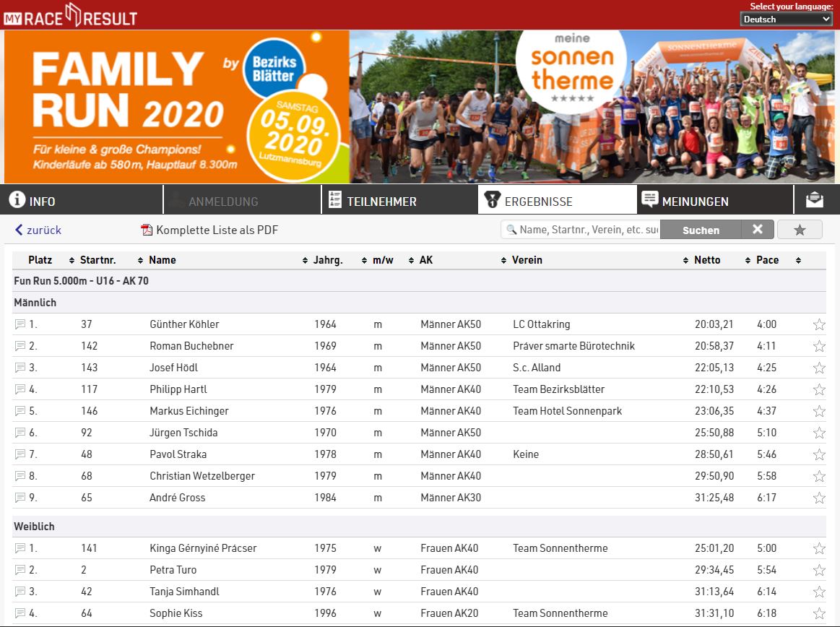The image size is (840, 627).
Task: Click the My Race Result logo
Action: 70,15
